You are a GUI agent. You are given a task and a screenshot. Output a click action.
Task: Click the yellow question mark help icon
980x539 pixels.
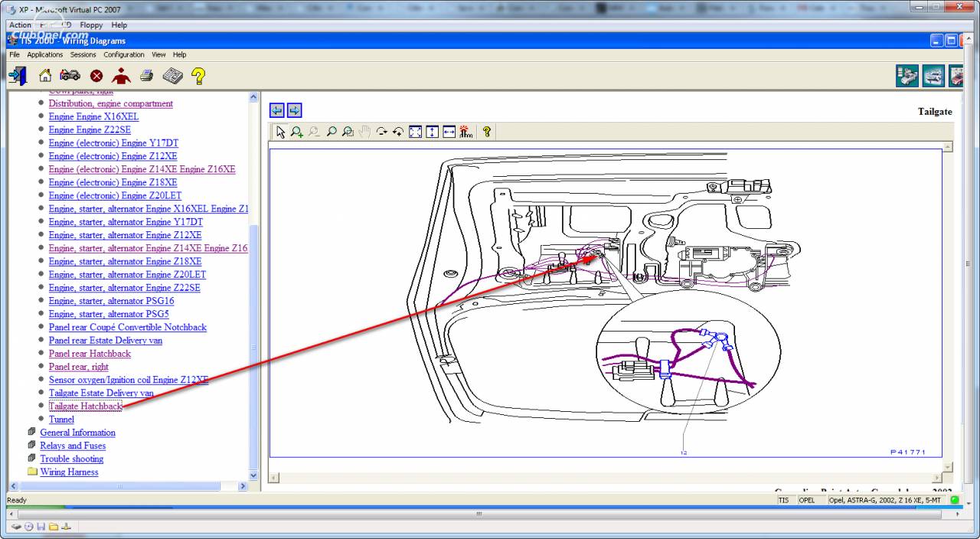tap(198, 76)
